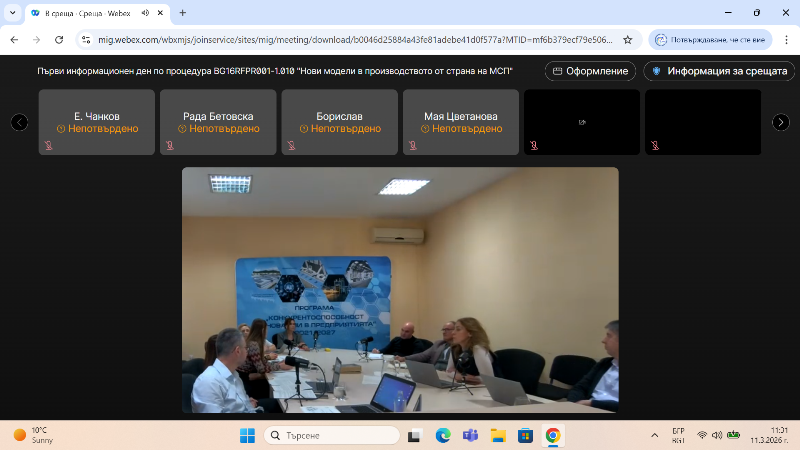Click the Windows Start button
The width and height of the screenshot is (800, 450).
point(247,436)
